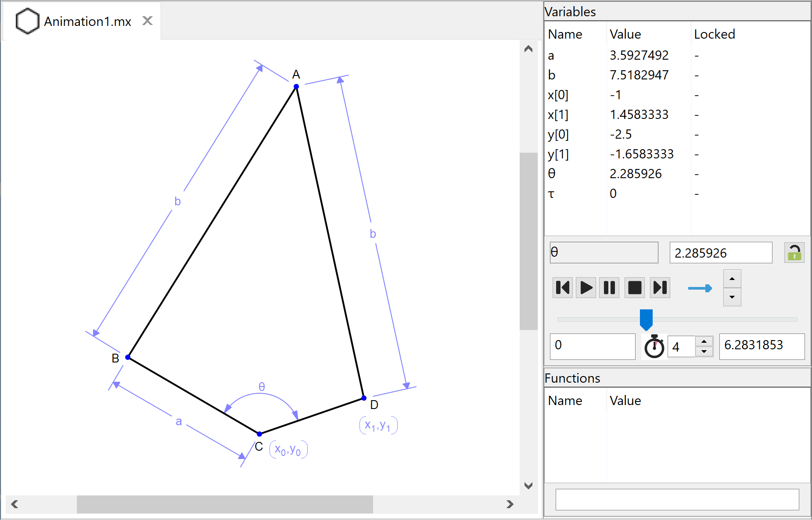Image resolution: width=812 pixels, height=520 pixels.
Task: Close the Animation1.mx tab
Action: (147, 21)
